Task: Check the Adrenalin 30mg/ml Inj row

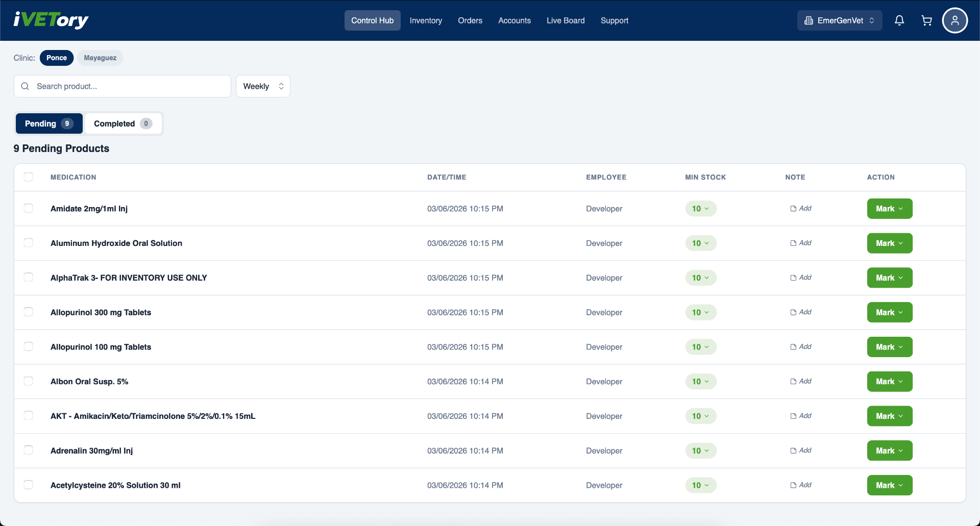Action: coord(29,450)
